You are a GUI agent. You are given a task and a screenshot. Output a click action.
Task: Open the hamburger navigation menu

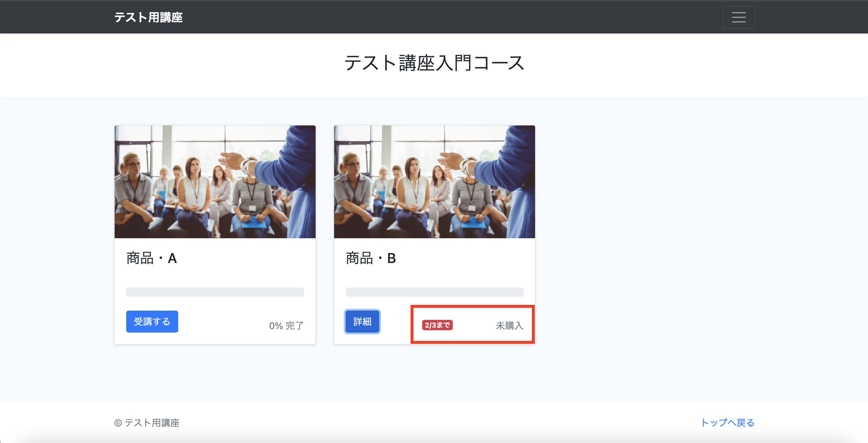pos(738,17)
